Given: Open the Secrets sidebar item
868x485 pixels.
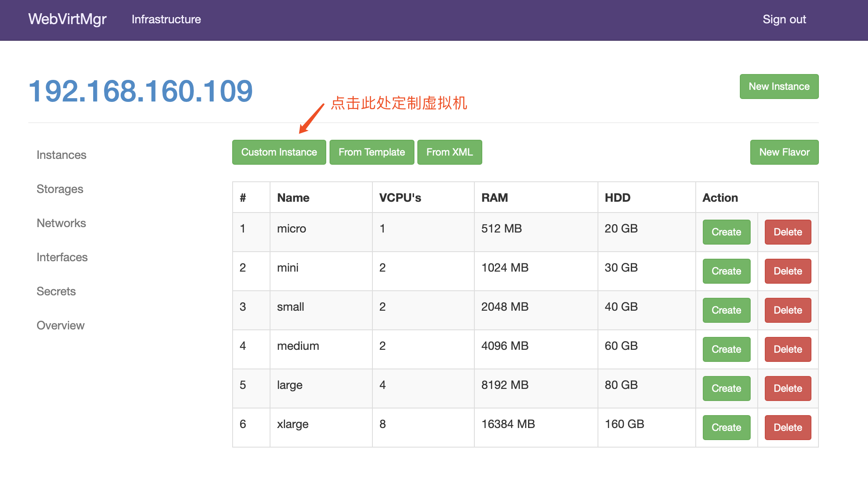Looking at the screenshot, I should point(56,291).
